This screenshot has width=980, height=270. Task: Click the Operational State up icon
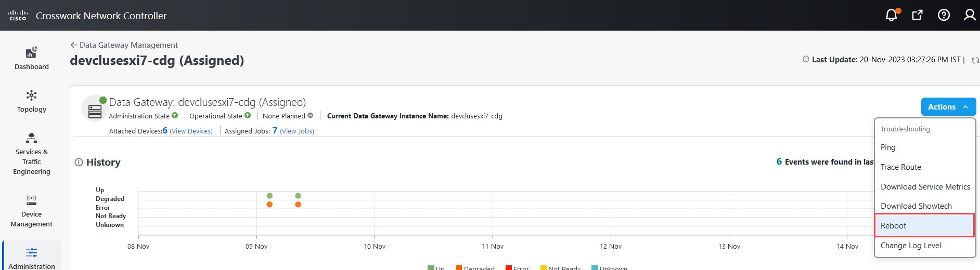248,115
